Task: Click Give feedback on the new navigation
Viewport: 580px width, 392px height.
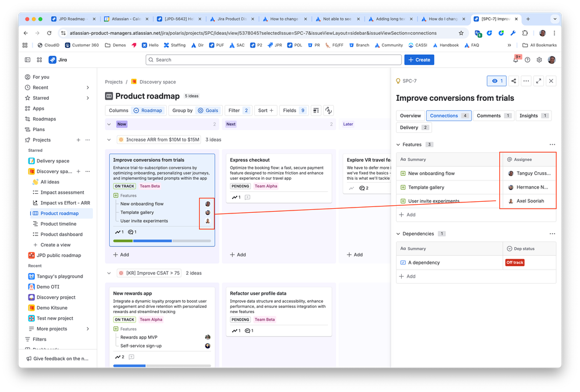Action: point(57,359)
